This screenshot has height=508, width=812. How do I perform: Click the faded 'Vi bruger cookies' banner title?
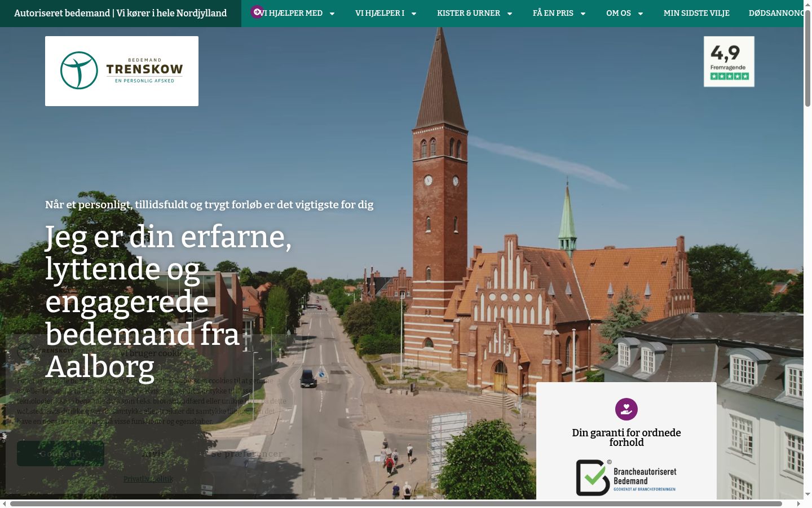[x=153, y=353]
